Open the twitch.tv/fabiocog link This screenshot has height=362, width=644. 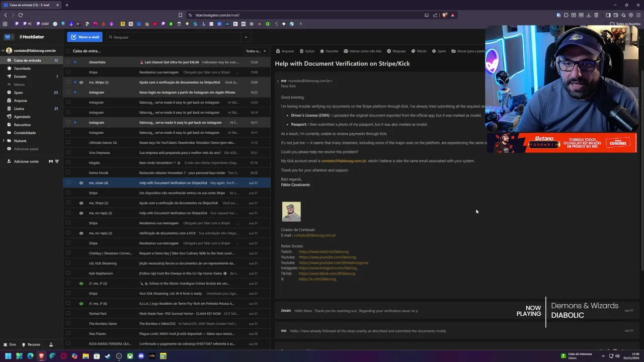tap(324, 251)
